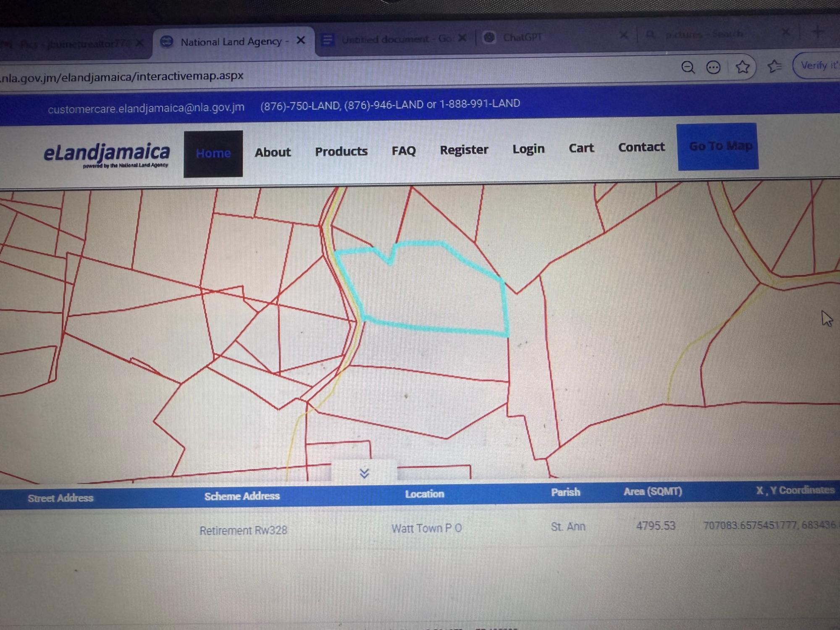Open the Home menu item
The width and height of the screenshot is (840, 630).
pos(213,154)
